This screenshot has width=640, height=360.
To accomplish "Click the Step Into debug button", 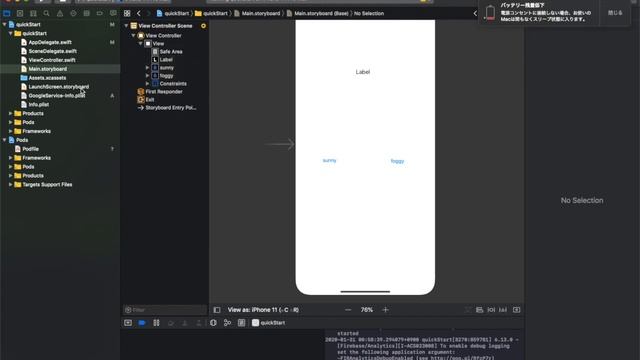I will click(x=184, y=323).
